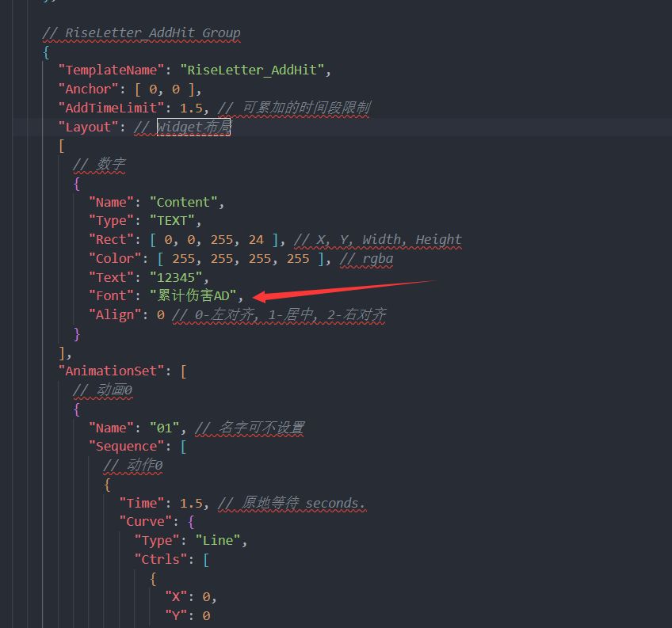The width and height of the screenshot is (672, 628).
Task: Click the value 24 in Rect array
Action: 256,239
